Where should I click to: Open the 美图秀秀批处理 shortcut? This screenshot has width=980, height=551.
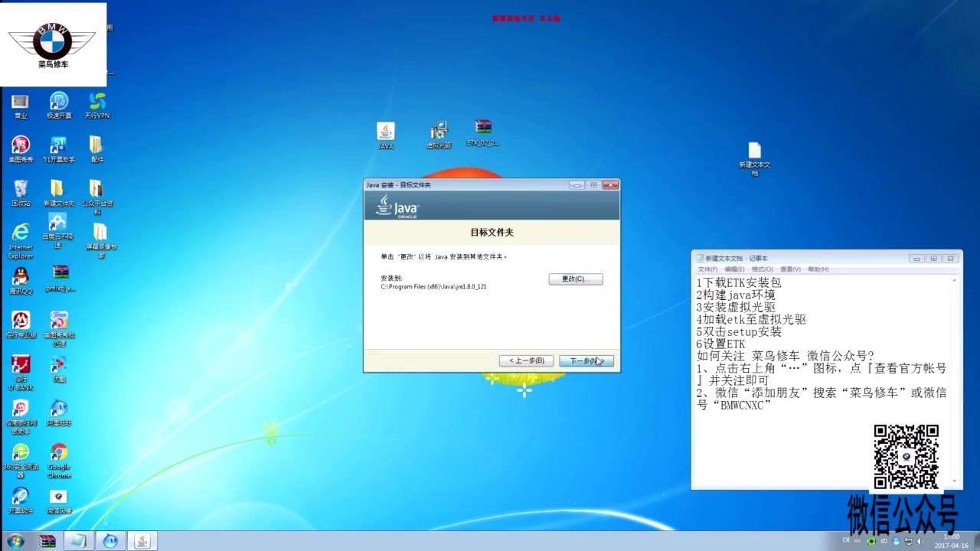(59, 329)
